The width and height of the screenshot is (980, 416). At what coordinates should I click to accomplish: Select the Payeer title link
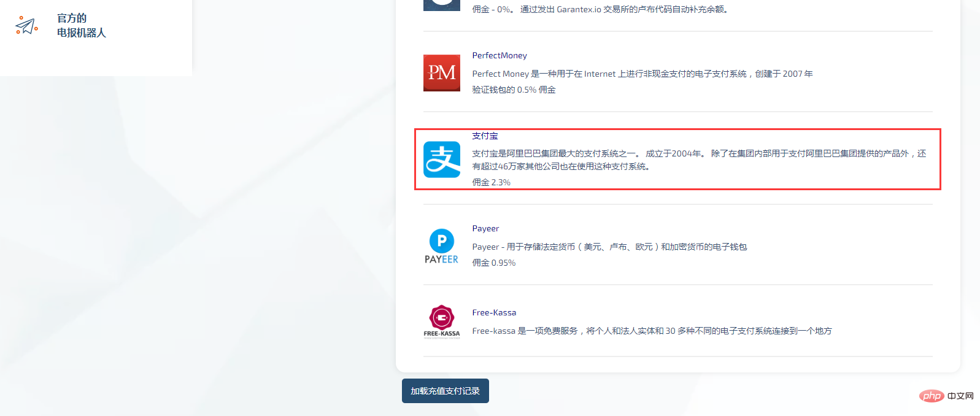485,228
